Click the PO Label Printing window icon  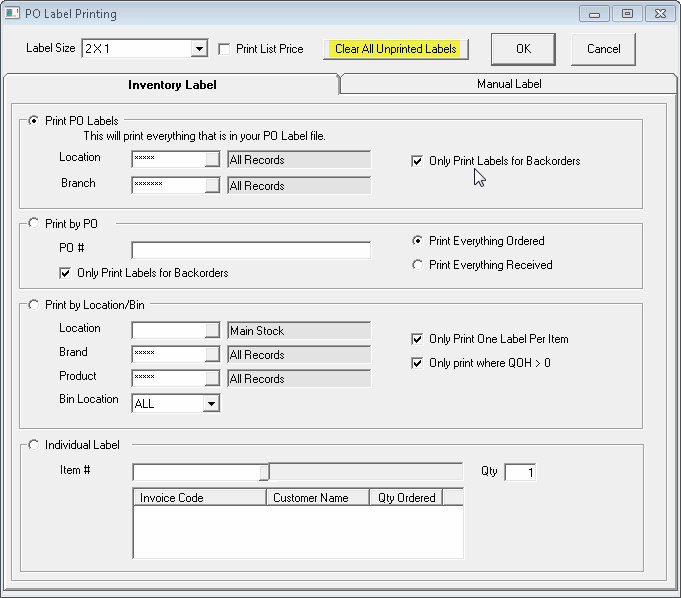[12, 13]
